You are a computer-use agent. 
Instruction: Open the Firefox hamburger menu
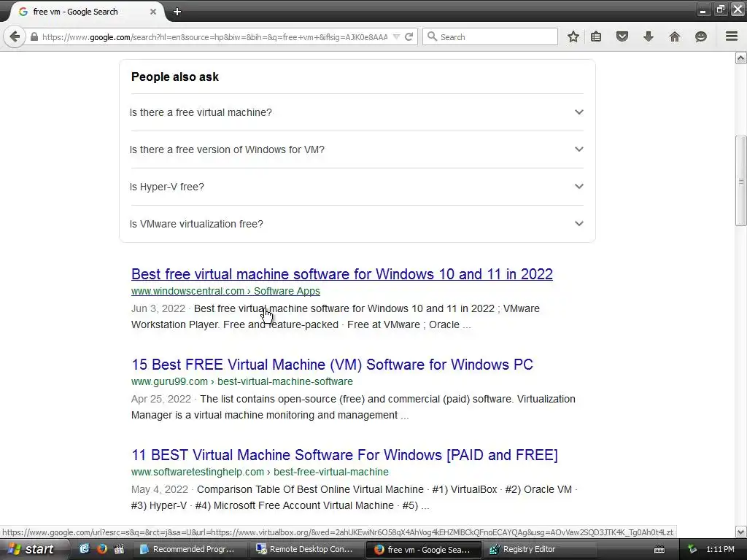point(732,36)
